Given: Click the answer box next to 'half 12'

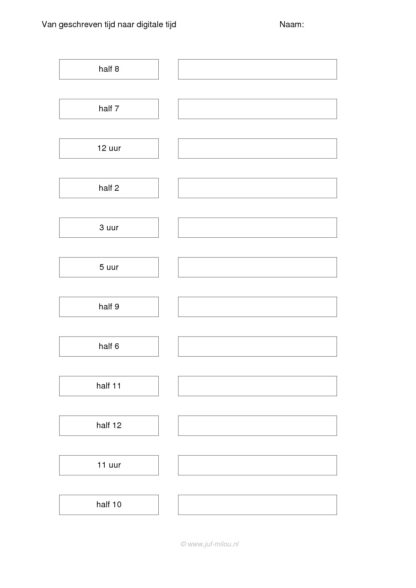Looking at the screenshot, I should tap(257, 426).
